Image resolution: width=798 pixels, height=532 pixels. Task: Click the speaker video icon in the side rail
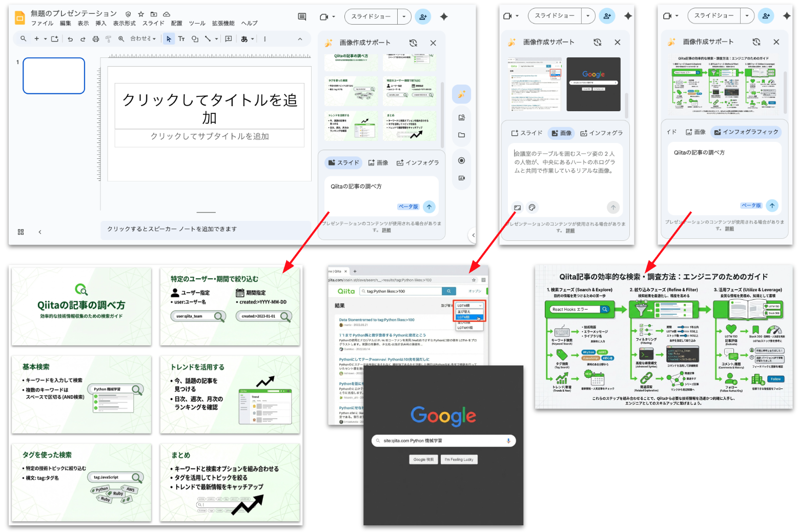461,178
